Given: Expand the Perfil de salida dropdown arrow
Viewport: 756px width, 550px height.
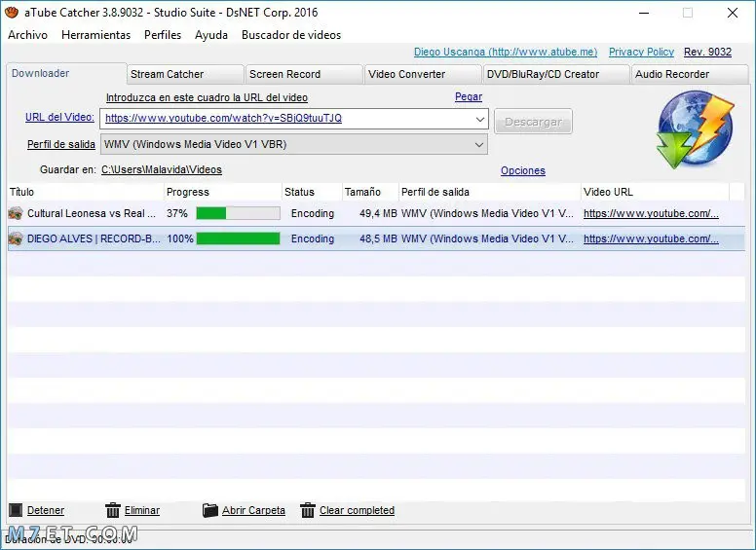Looking at the screenshot, I should click(478, 144).
